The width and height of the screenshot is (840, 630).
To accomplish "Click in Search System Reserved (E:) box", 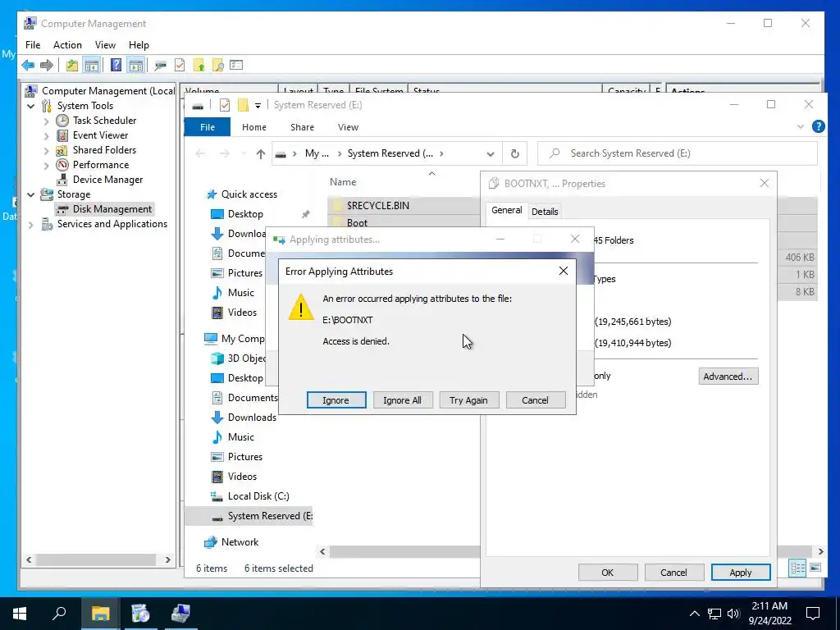I will [x=677, y=153].
